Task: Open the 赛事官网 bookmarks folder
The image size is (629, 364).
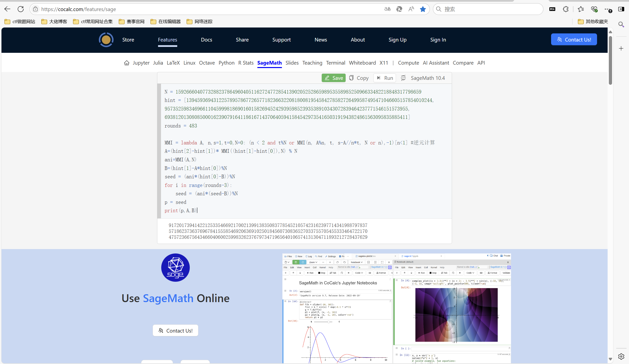Action: (x=132, y=21)
